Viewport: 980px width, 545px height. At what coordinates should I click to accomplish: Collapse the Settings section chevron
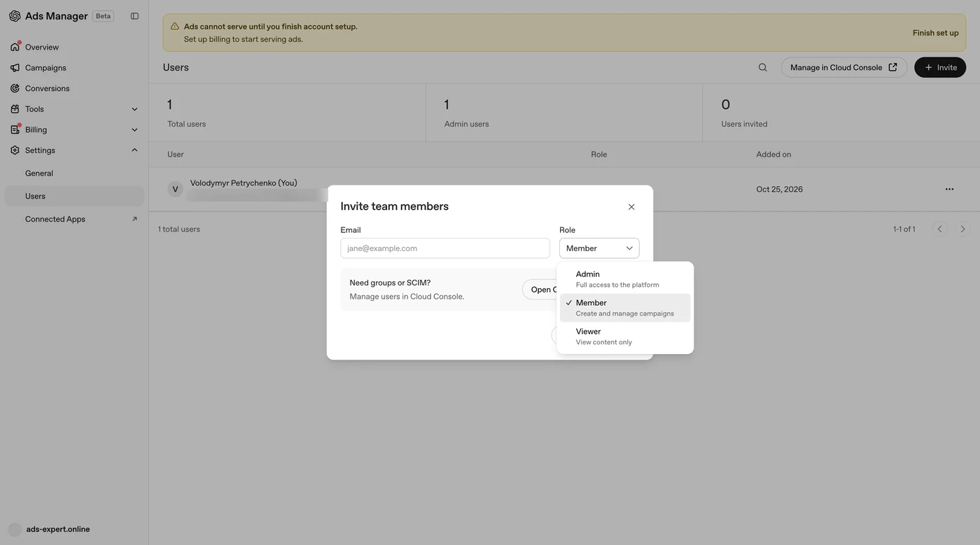click(x=134, y=150)
